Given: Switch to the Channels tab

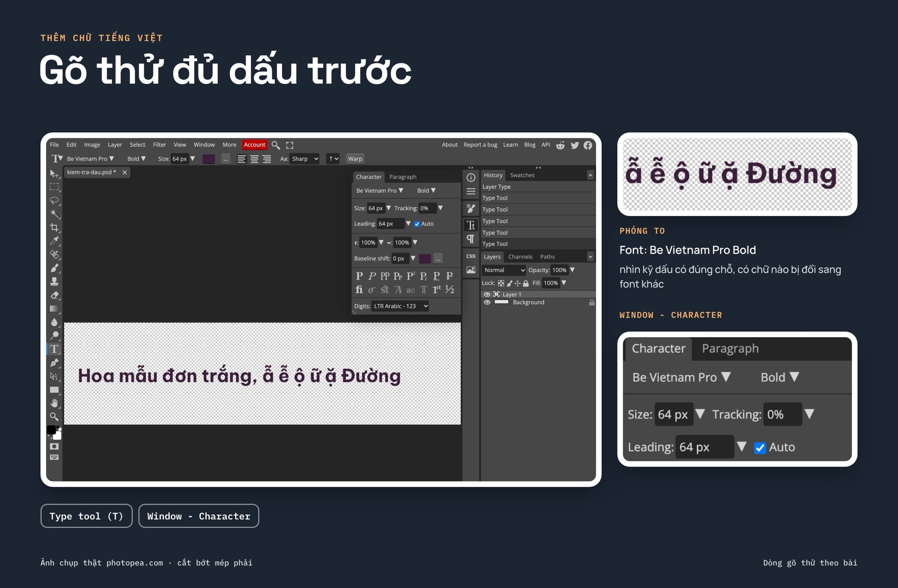Looking at the screenshot, I should [520, 257].
